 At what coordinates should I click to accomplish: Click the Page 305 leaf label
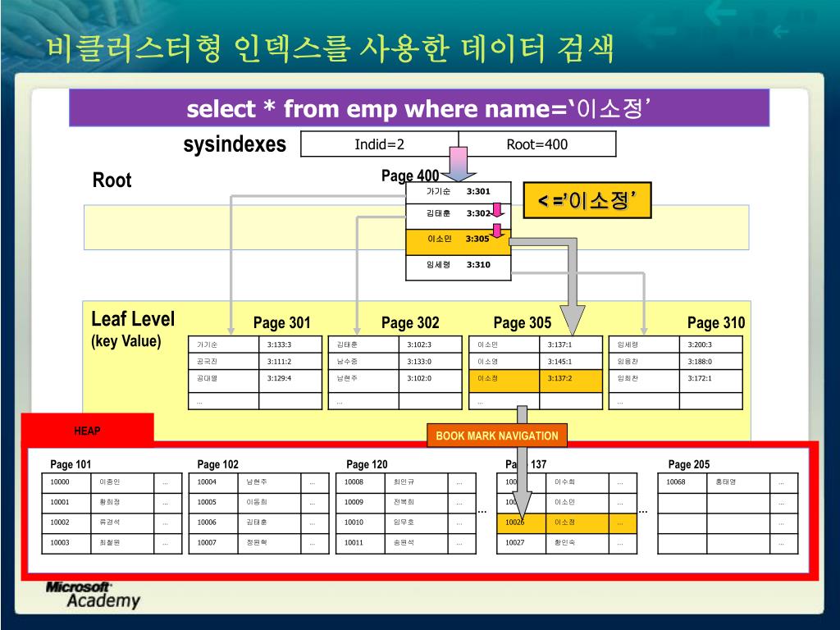523,322
